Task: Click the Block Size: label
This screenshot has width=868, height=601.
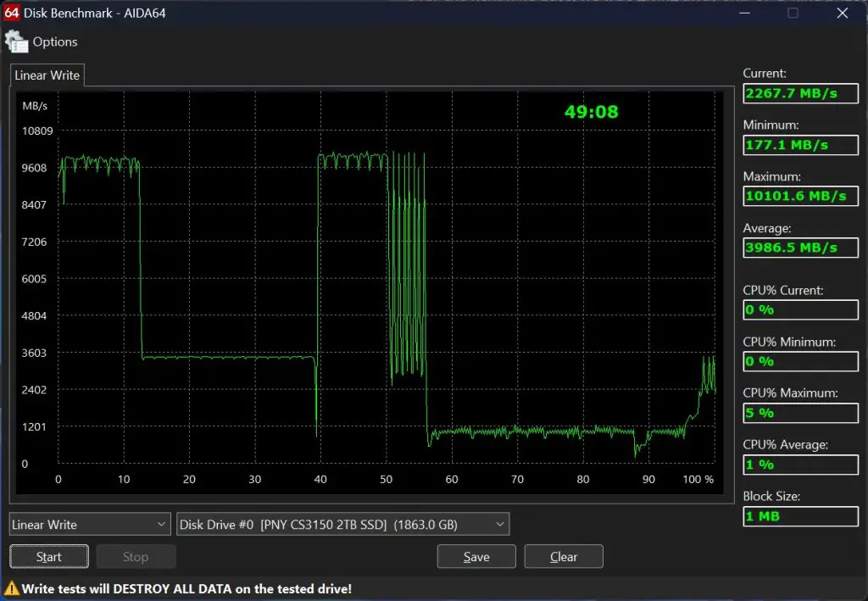Action: point(771,496)
